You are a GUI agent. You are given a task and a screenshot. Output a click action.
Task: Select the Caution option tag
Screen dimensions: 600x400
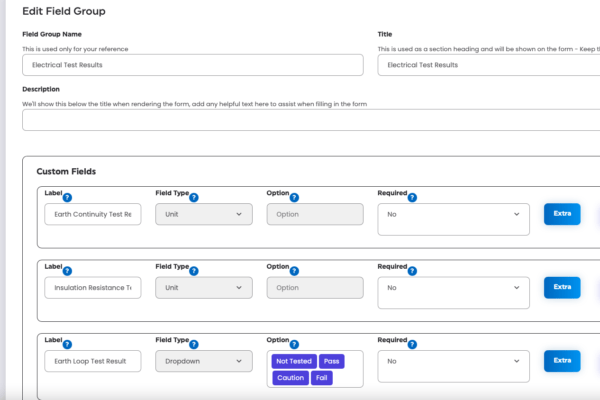pyautogui.click(x=290, y=378)
